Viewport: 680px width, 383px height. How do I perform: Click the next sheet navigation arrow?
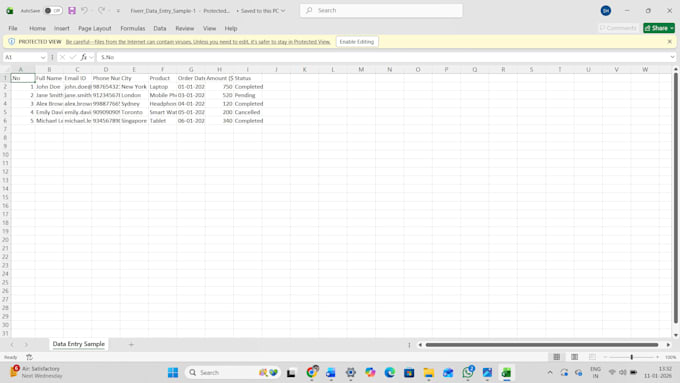[x=26, y=344]
